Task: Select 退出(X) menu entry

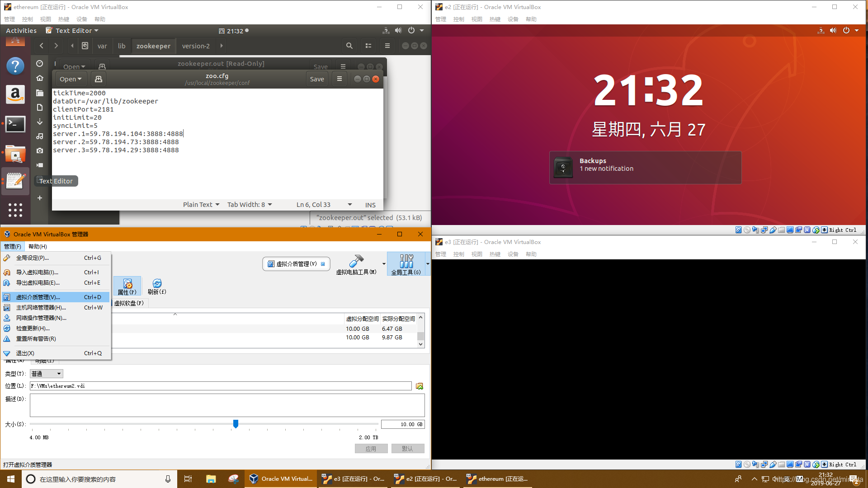Action: coord(56,353)
